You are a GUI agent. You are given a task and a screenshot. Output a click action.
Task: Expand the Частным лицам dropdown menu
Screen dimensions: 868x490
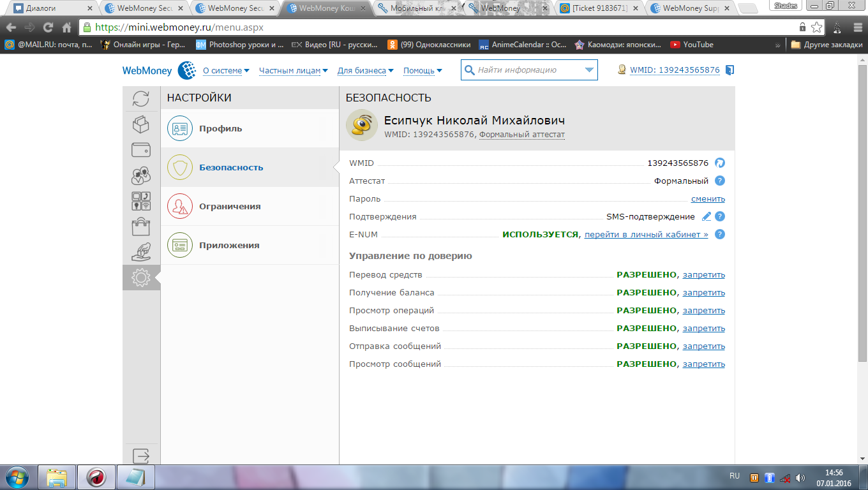point(294,71)
